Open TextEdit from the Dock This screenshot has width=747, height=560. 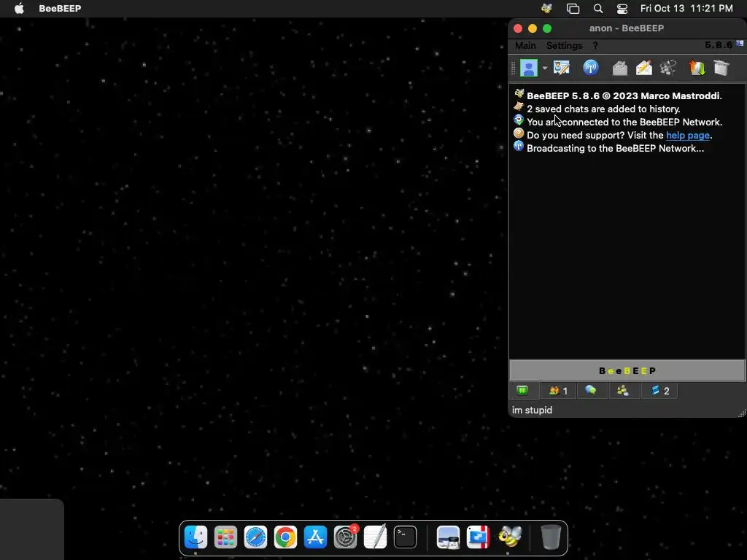pos(376,537)
